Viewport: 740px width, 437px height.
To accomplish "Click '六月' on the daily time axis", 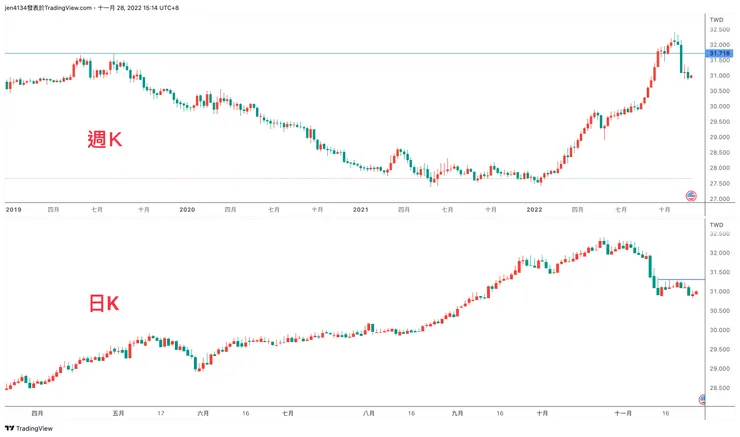I will pos(203,413).
